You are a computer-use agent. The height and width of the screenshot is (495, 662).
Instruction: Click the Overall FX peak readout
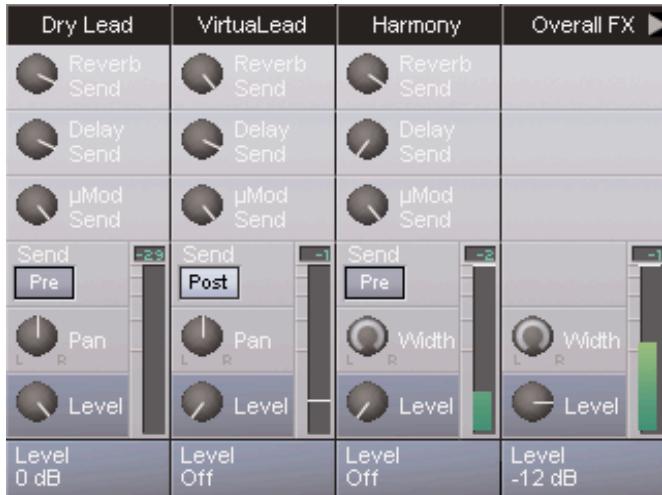pos(646,255)
